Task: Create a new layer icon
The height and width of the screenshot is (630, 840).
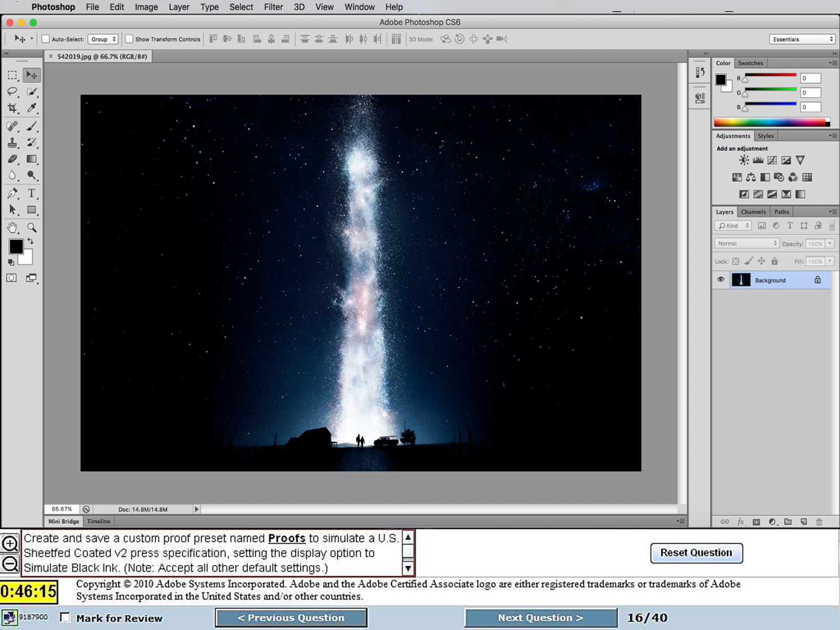Action: (x=804, y=522)
